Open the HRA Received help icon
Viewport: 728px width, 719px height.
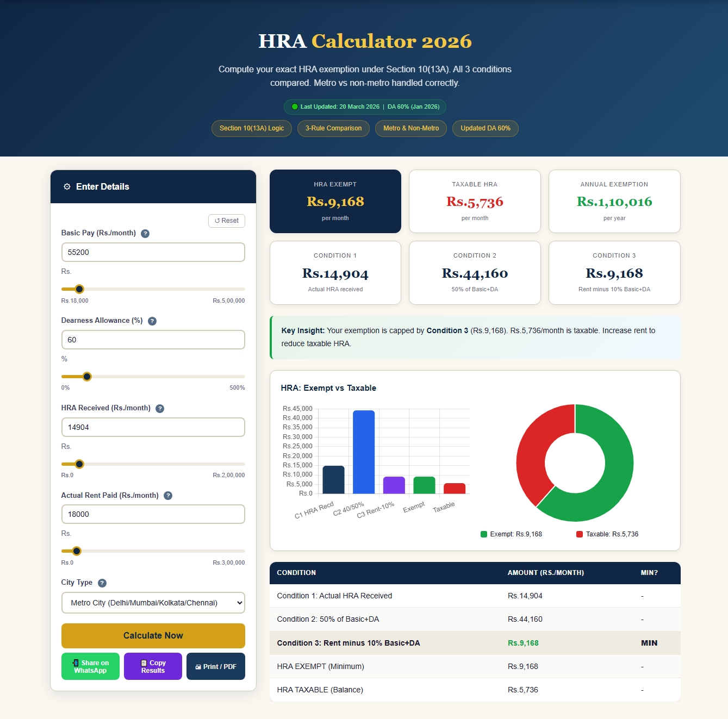point(160,408)
